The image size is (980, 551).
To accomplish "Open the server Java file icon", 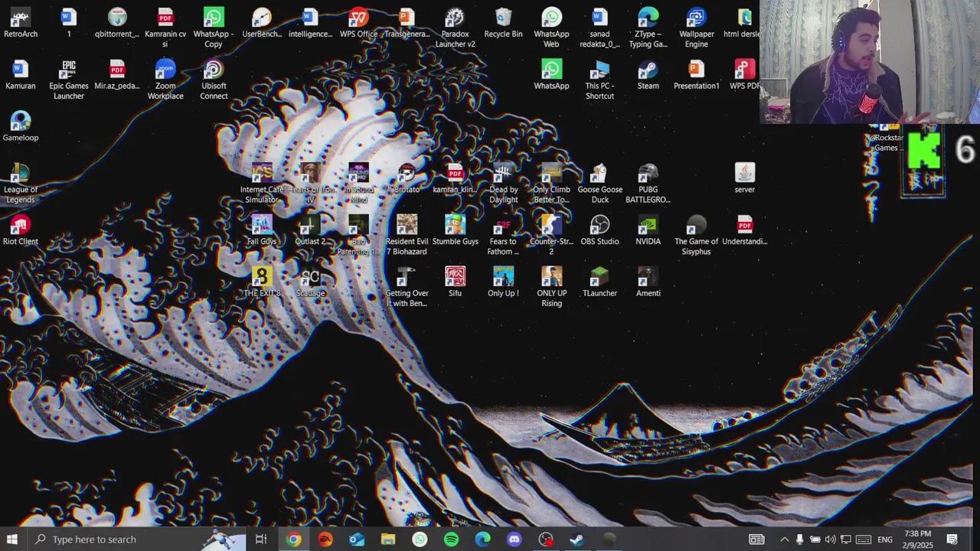I will click(744, 178).
